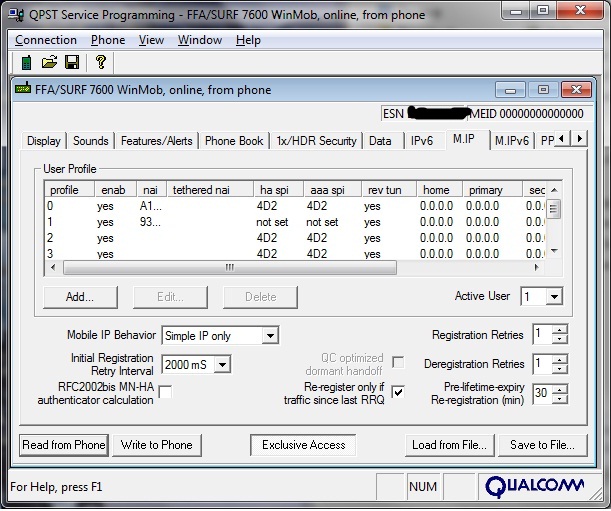
Task: Increase Registration Retries value
Action: [560, 330]
